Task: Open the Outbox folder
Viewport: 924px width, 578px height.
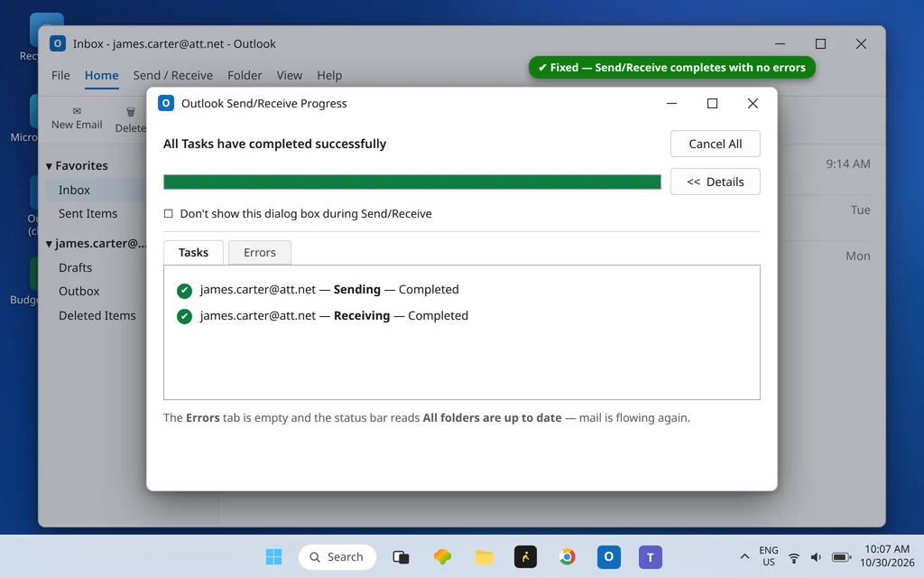Action: point(79,292)
